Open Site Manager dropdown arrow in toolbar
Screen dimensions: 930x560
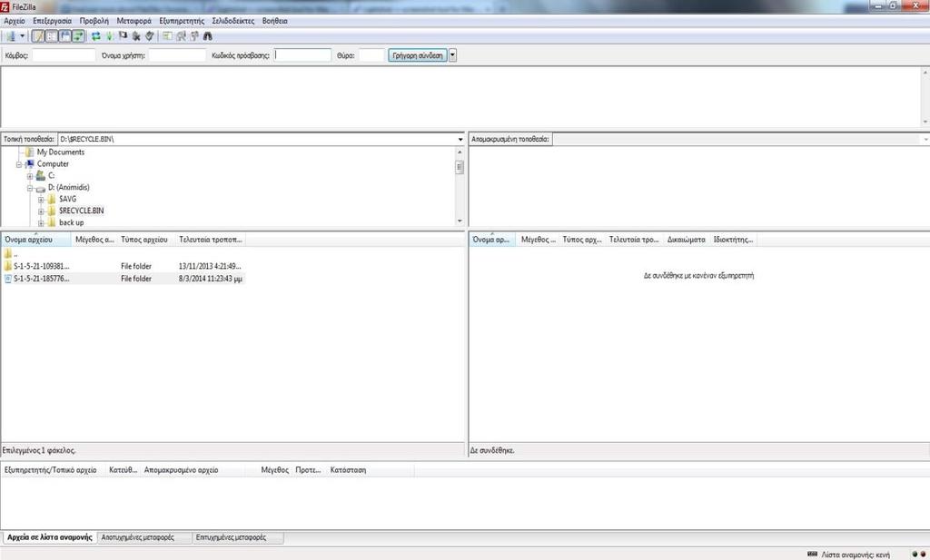tap(23, 36)
